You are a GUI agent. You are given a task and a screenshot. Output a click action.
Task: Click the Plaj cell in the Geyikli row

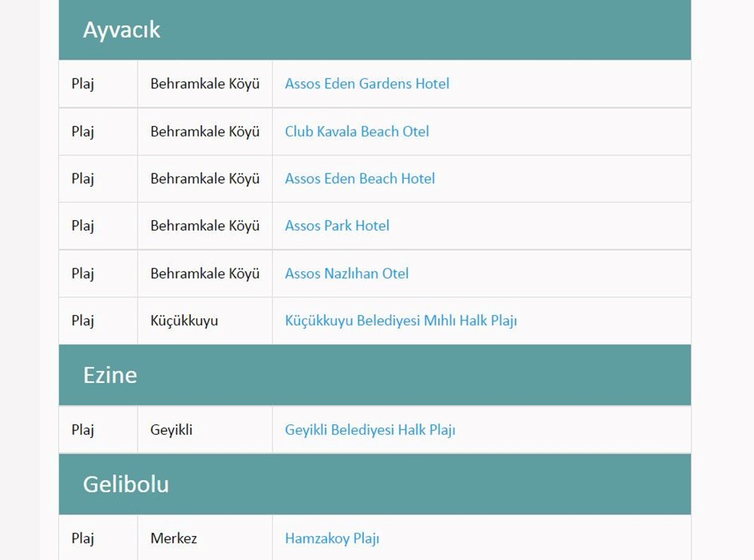83,430
